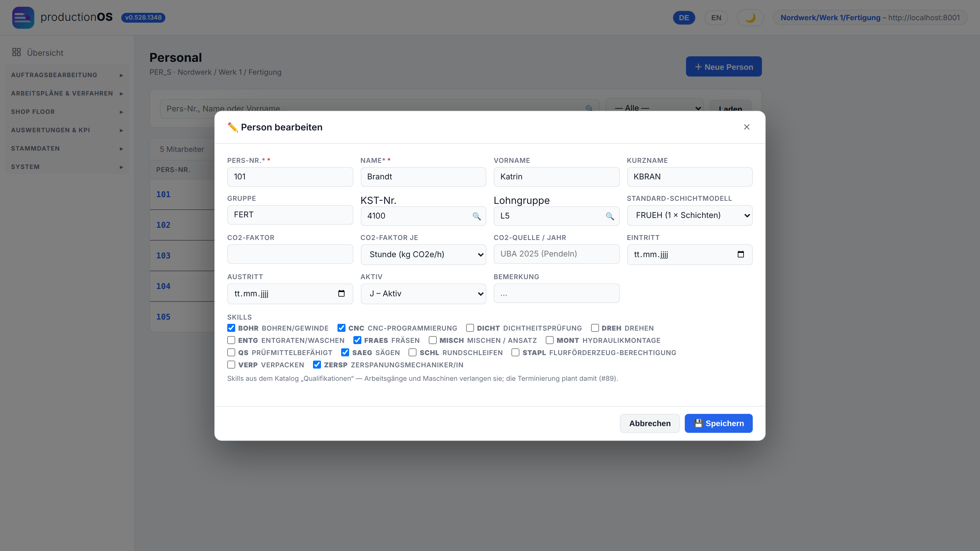Click the Speichern button

pyautogui.click(x=718, y=423)
